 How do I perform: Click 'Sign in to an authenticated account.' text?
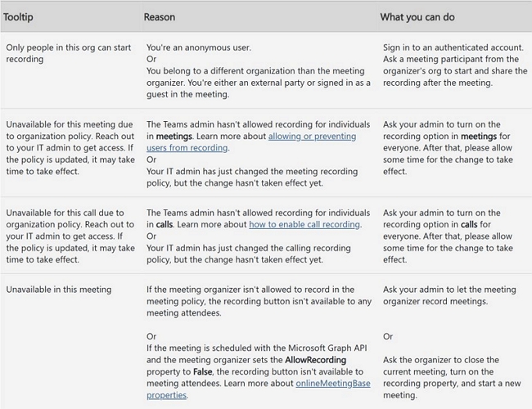(x=453, y=47)
